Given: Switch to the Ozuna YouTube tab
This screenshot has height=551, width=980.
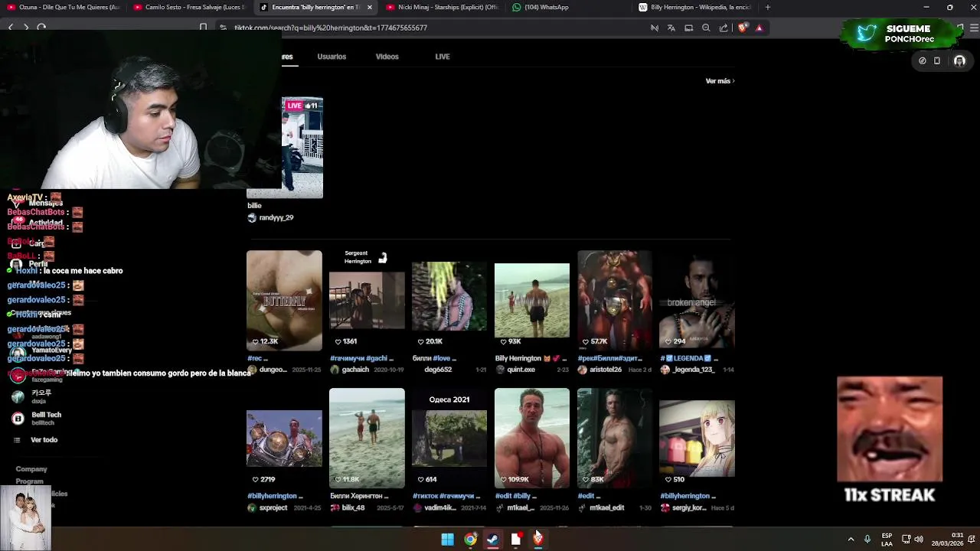Looking at the screenshot, I should pyautogui.click(x=63, y=7).
